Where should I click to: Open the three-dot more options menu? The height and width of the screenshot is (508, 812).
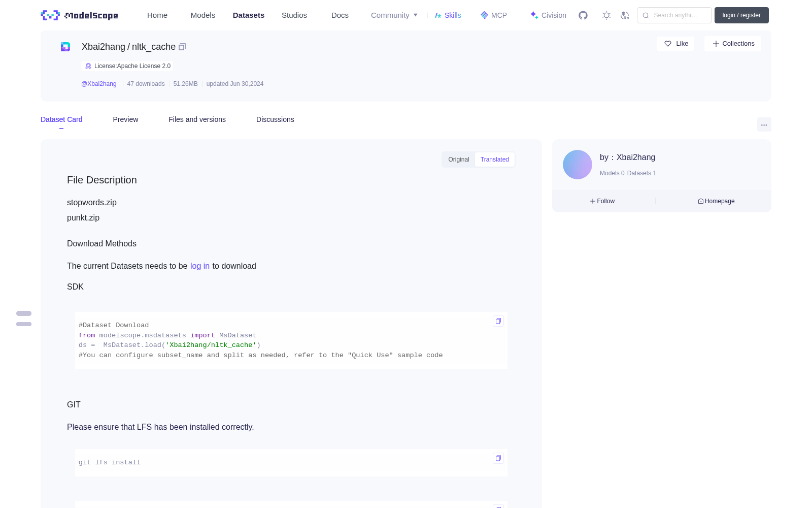coord(764,124)
